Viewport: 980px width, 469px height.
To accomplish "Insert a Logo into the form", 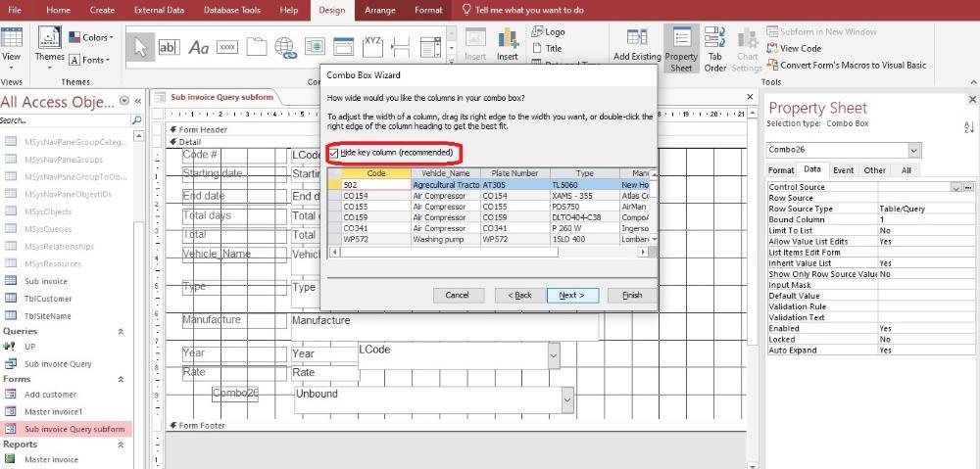I will click(548, 32).
